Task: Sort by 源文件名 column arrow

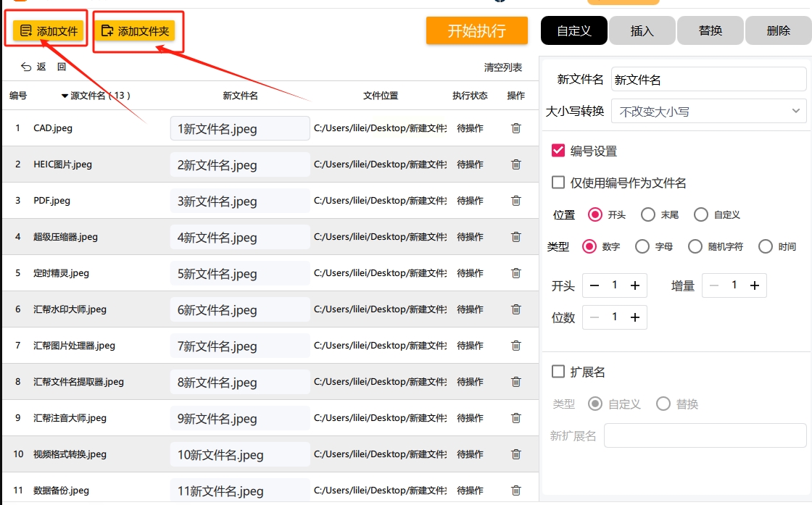Action: point(65,96)
